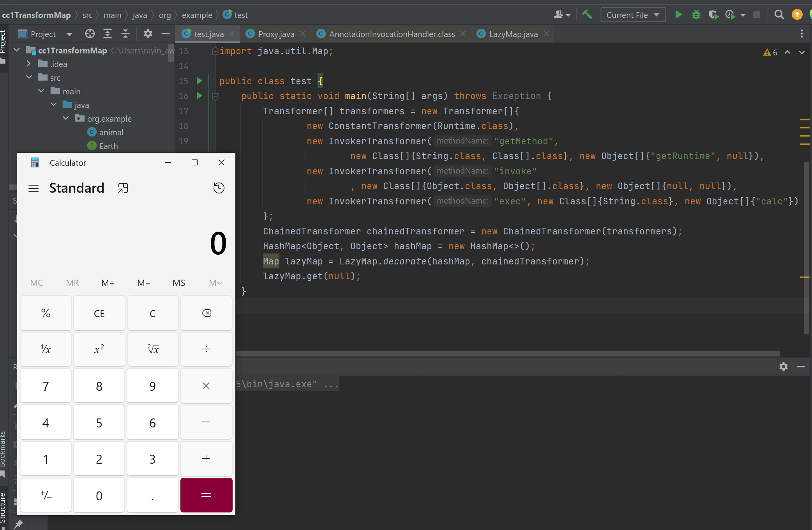Toggle Calculator keep on top mode
Viewport: 812px width, 530px height.
point(123,188)
